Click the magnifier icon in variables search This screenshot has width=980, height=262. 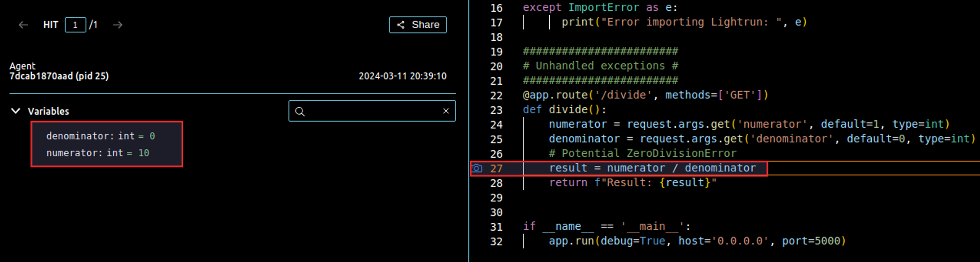[x=300, y=112]
